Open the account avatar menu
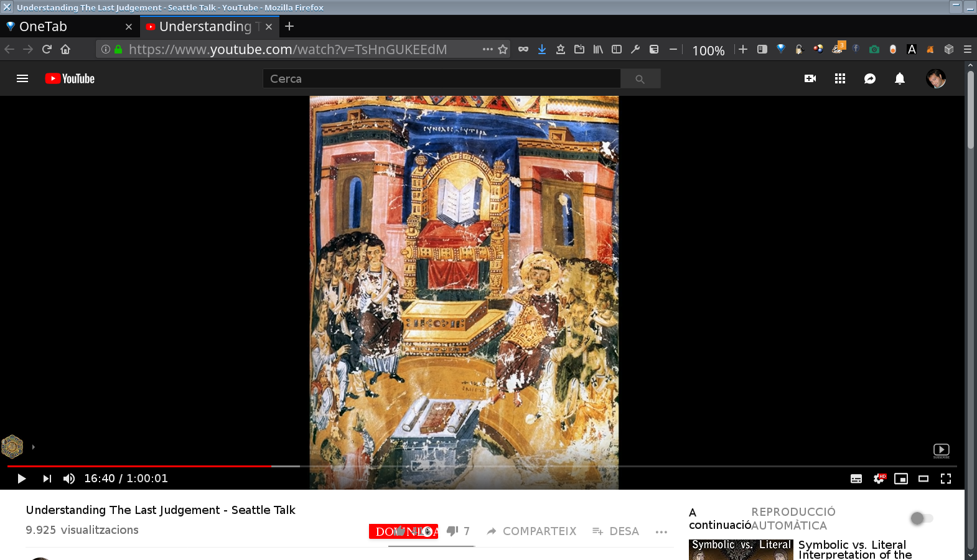This screenshot has width=977, height=560. point(936,78)
